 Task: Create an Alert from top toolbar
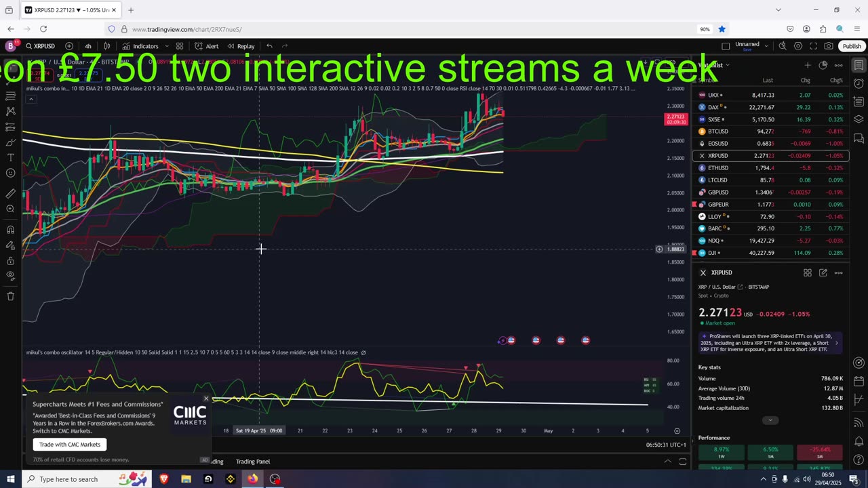coord(206,46)
